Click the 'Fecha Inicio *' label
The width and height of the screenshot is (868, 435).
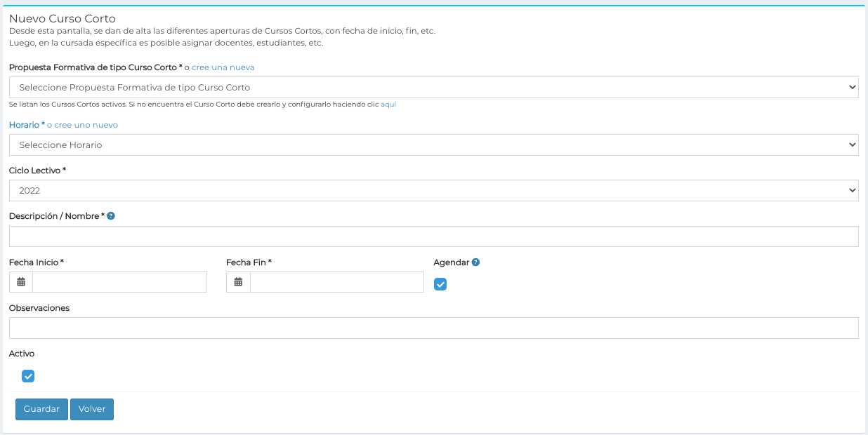pos(37,262)
